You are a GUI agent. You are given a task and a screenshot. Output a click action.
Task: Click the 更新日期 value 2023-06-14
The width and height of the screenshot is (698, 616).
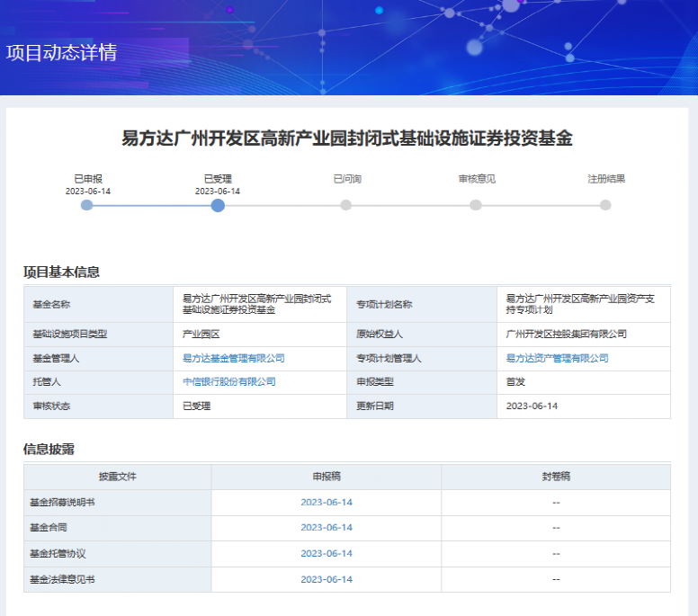coord(532,406)
